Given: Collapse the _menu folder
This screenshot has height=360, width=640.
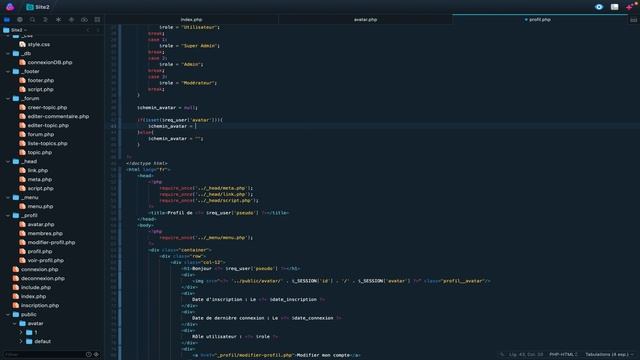Looking at the screenshot, I should (8, 197).
